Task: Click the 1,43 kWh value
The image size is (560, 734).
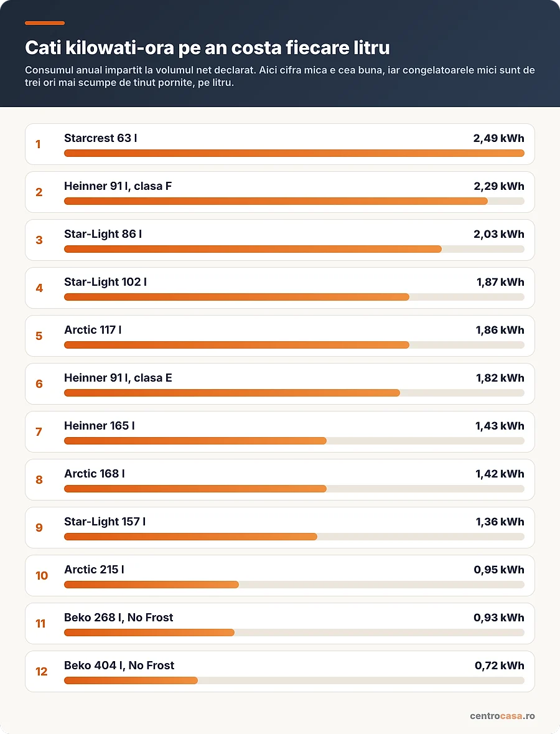Action: point(500,426)
